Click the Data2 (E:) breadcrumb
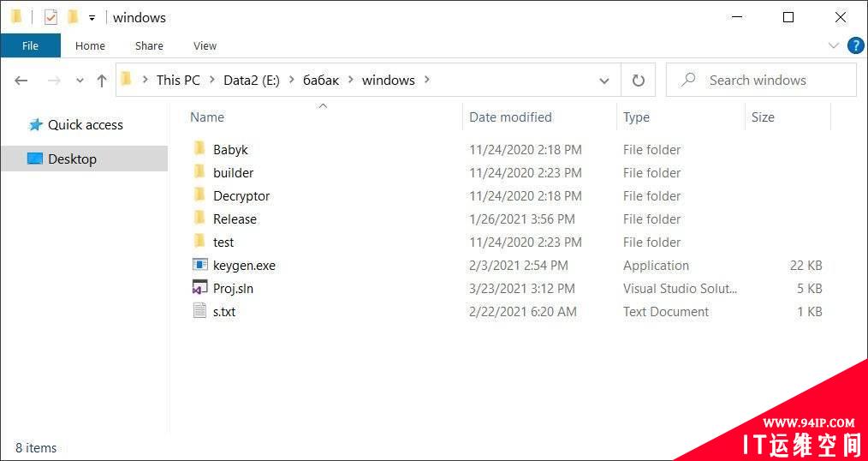 [x=252, y=81]
